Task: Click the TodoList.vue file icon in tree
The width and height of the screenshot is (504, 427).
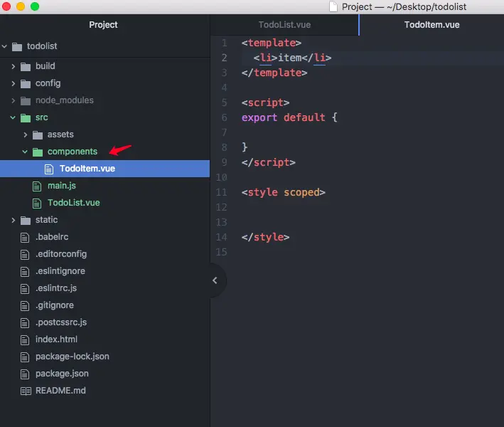Action: (37, 203)
